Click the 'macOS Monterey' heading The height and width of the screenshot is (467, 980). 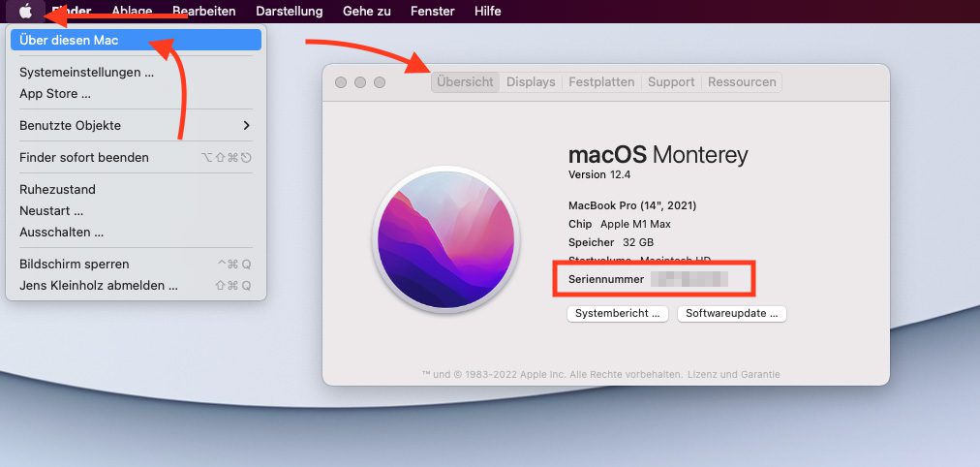(658, 155)
